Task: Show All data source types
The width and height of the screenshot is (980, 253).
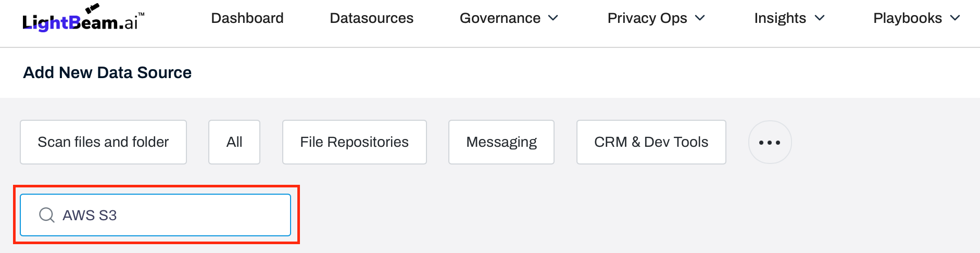Action: pyautogui.click(x=234, y=142)
